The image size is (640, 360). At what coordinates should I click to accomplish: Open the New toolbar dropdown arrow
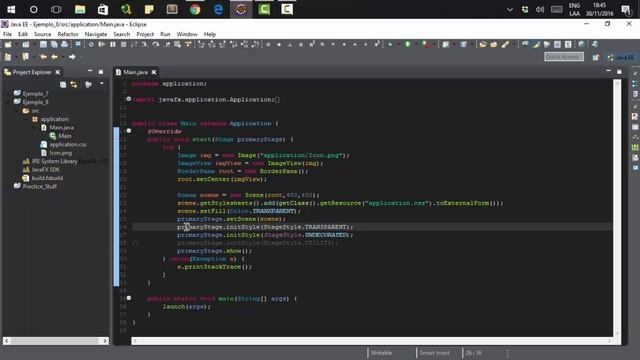coord(16,44)
